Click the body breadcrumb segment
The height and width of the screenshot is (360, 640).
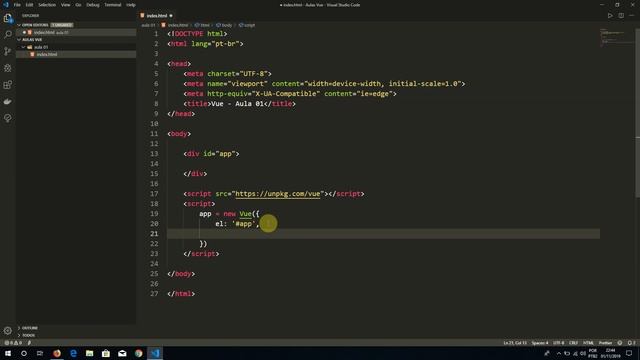(x=224, y=25)
